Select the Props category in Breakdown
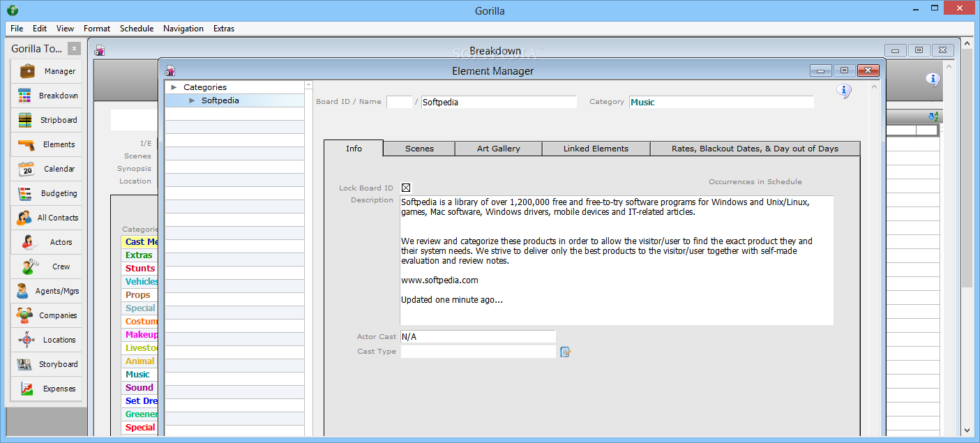This screenshot has width=980, height=443. (x=140, y=295)
